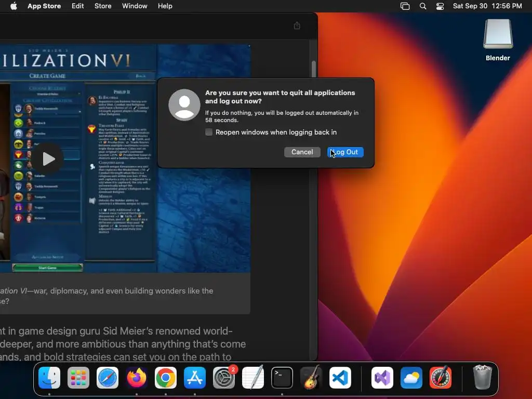Open GarageBand from the Dock
The width and height of the screenshot is (532, 399).
pos(311,378)
